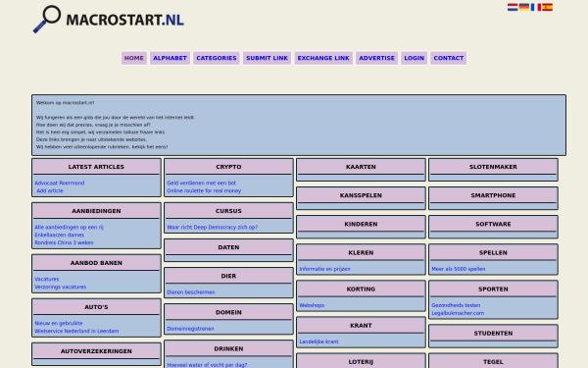
Task: Click the SPORTEN category heading
Action: coord(493,289)
